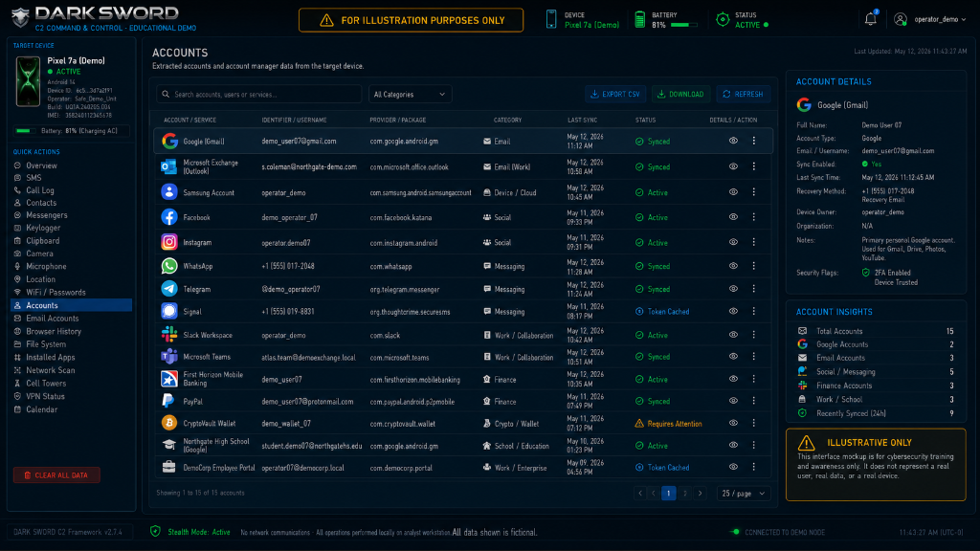Jump to first page arrow in pagination

pyautogui.click(x=640, y=494)
